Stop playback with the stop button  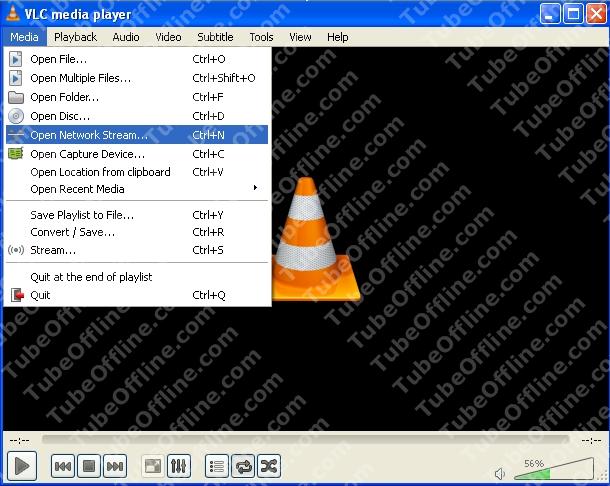[x=89, y=466]
